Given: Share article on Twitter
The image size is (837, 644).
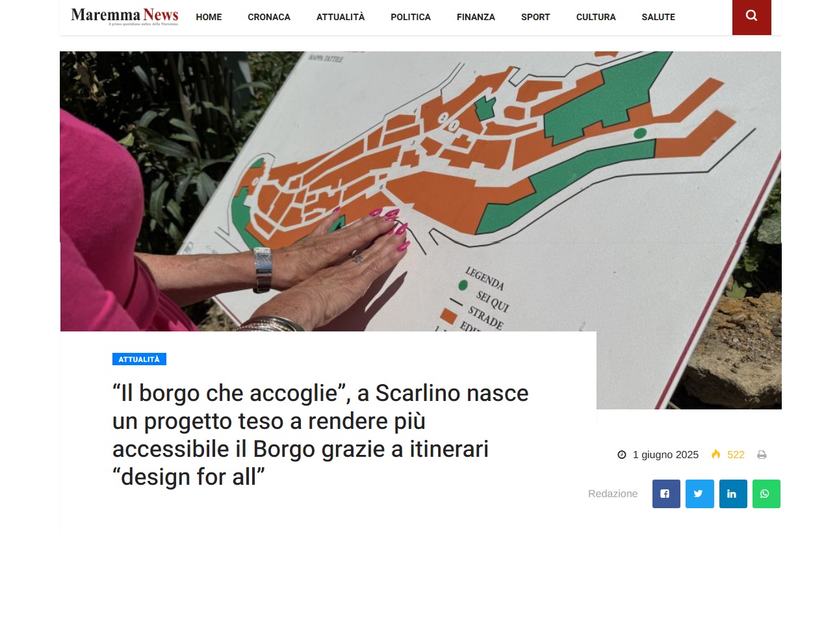Looking at the screenshot, I should point(700,494).
